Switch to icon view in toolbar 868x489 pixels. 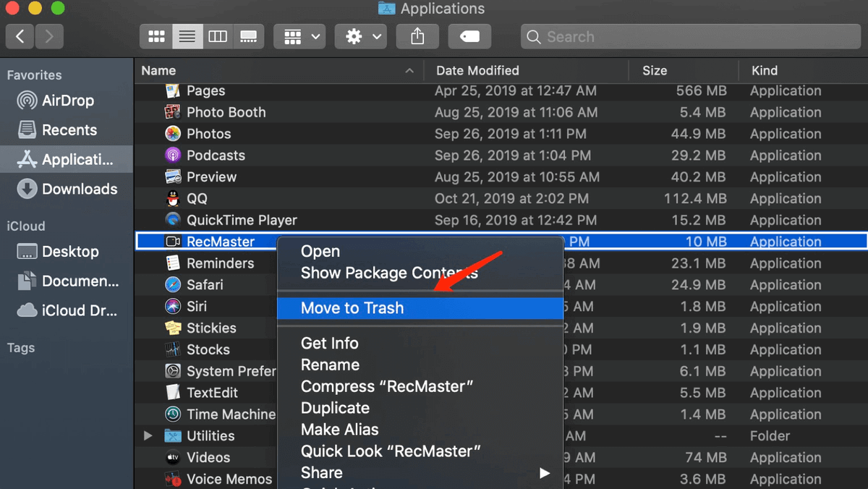click(x=156, y=36)
